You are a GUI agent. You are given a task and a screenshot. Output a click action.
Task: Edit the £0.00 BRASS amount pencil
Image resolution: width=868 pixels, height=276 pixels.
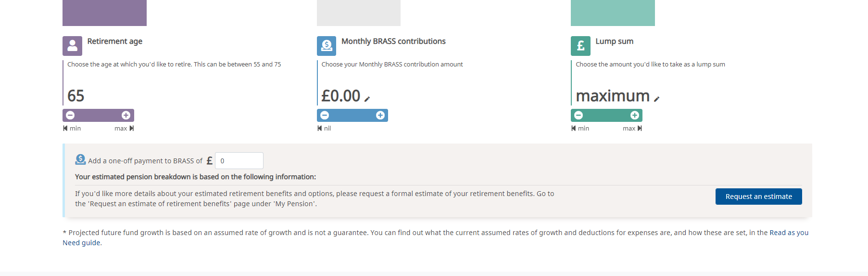[367, 99]
